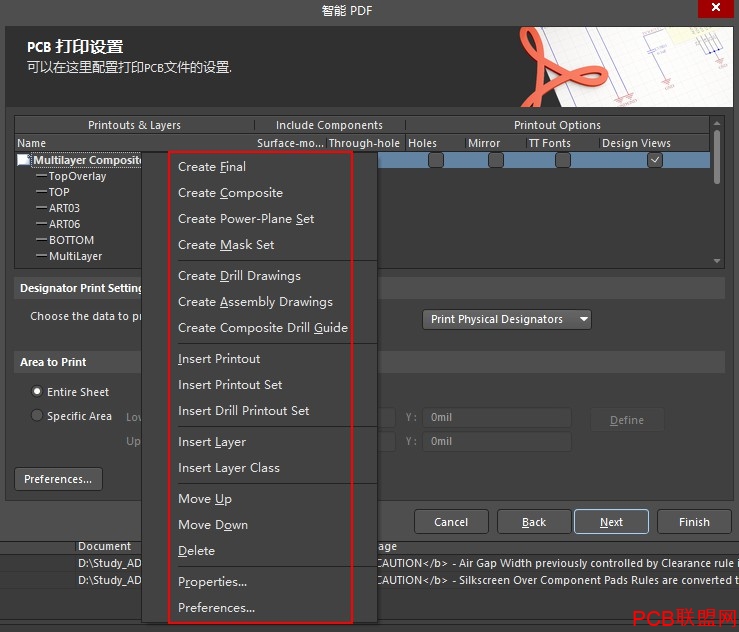Click the Document column header in background panel

(105, 546)
